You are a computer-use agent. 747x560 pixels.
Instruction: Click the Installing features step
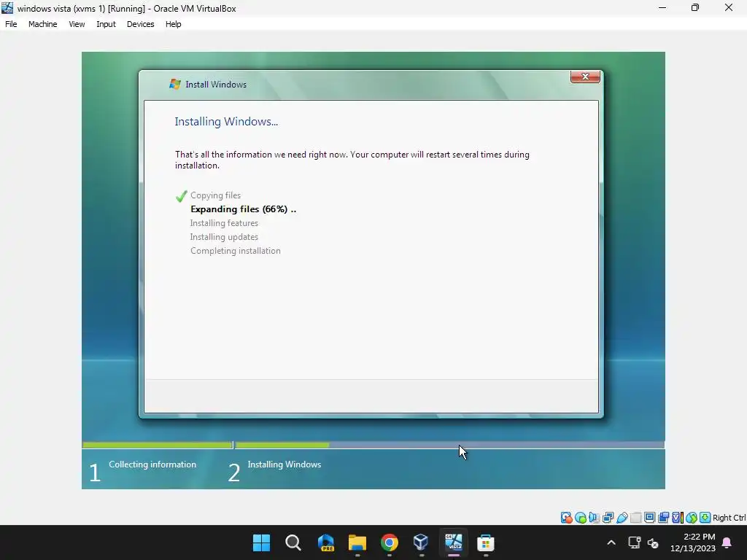(224, 223)
